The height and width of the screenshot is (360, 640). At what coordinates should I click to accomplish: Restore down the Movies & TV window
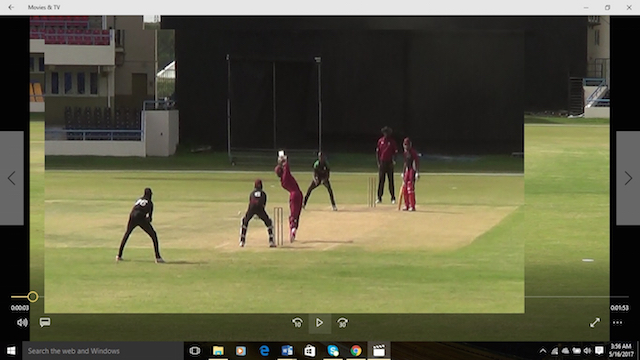tap(607, 7)
